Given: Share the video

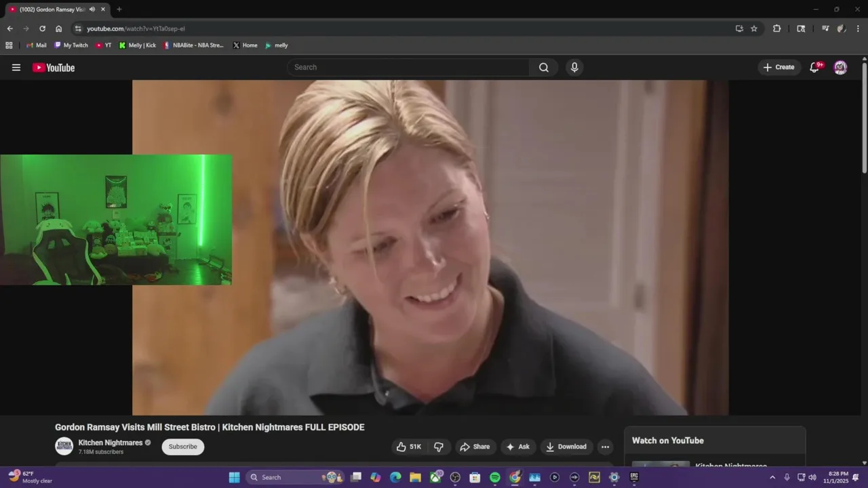Looking at the screenshot, I should (x=475, y=447).
